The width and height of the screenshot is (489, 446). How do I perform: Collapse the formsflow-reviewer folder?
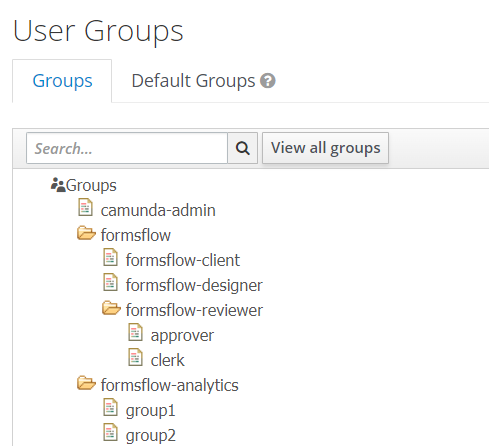pyautogui.click(x=111, y=308)
